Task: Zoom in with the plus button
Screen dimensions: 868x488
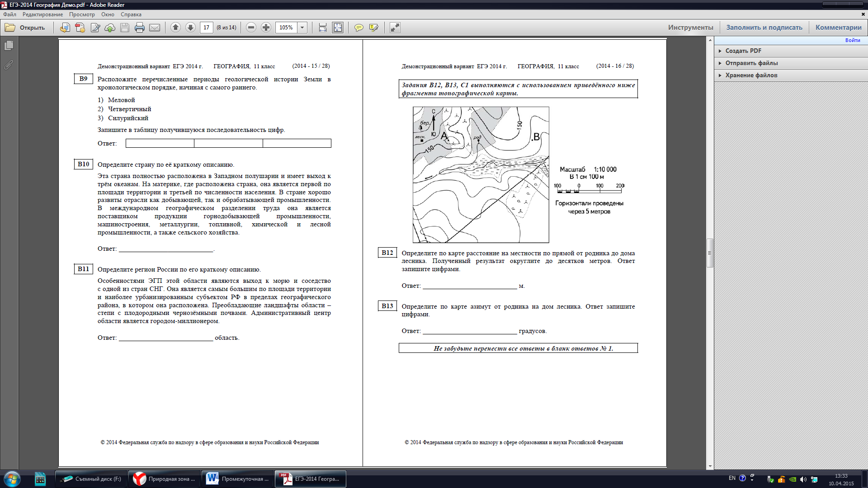Action: [266, 28]
